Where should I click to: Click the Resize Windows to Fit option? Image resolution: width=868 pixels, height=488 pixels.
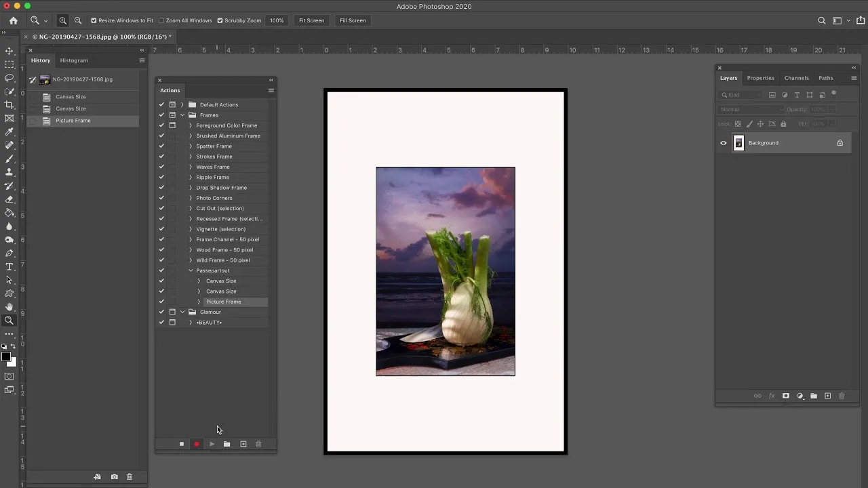(x=94, y=20)
